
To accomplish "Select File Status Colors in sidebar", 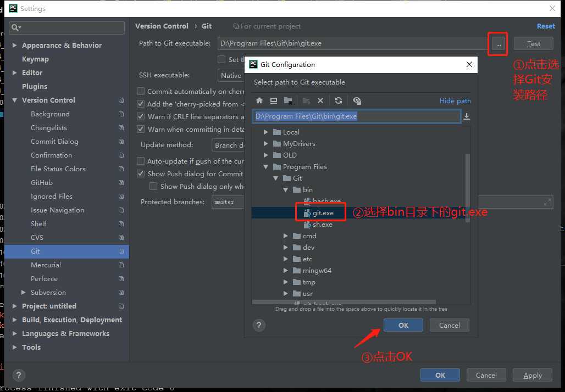I will pos(58,169).
